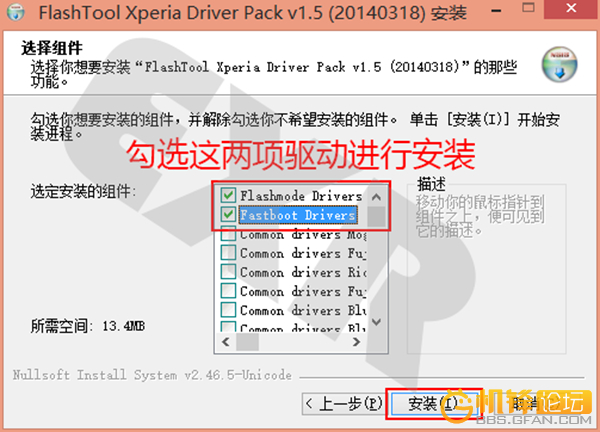Viewport: 600px width, 432px height.
Task: Check the Common drivers Fuj checkbox below Ric
Action: tap(228, 291)
